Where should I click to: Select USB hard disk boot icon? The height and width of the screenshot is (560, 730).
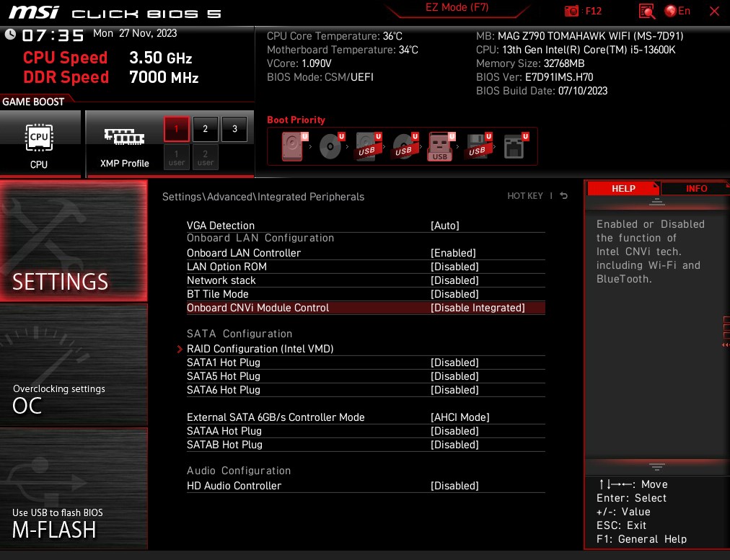coord(369,146)
